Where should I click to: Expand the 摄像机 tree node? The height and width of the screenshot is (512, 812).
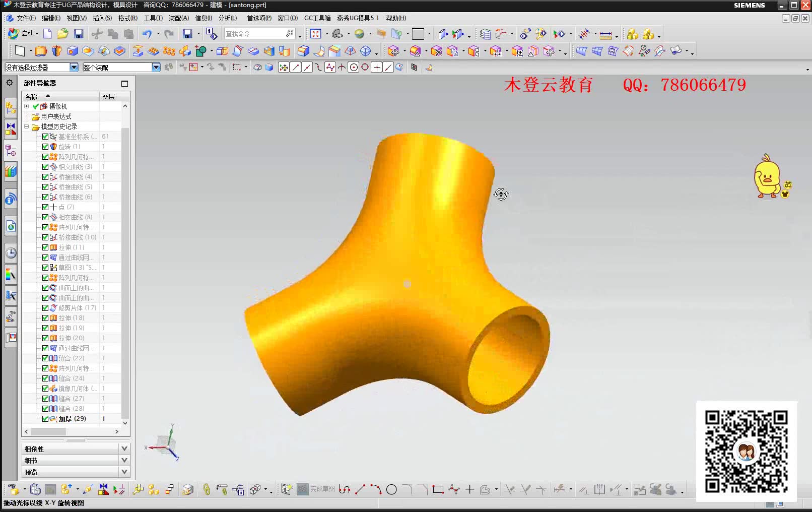(x=26, y=106)
